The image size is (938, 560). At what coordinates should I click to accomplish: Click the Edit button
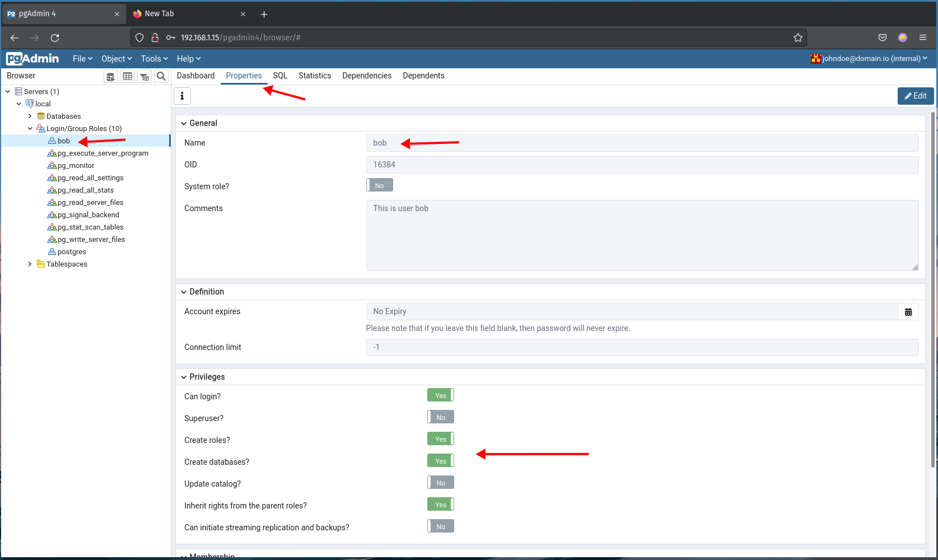(916, 96)
